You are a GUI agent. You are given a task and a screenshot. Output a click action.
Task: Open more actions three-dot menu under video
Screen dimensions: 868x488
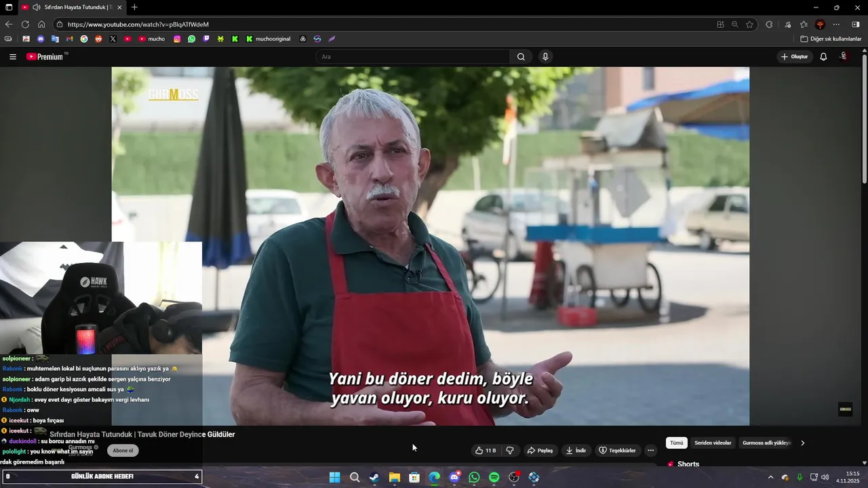tap(651, 451)
